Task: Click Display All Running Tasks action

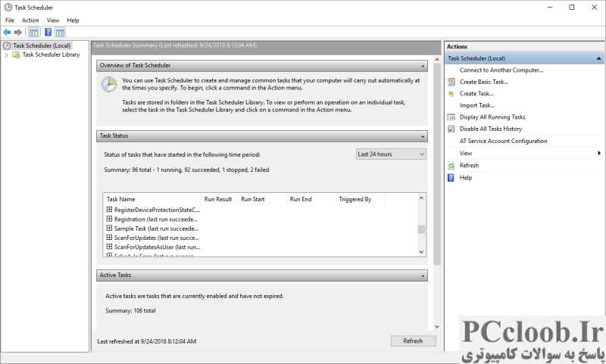Action: pyautogui.click(x=492, y=117)
